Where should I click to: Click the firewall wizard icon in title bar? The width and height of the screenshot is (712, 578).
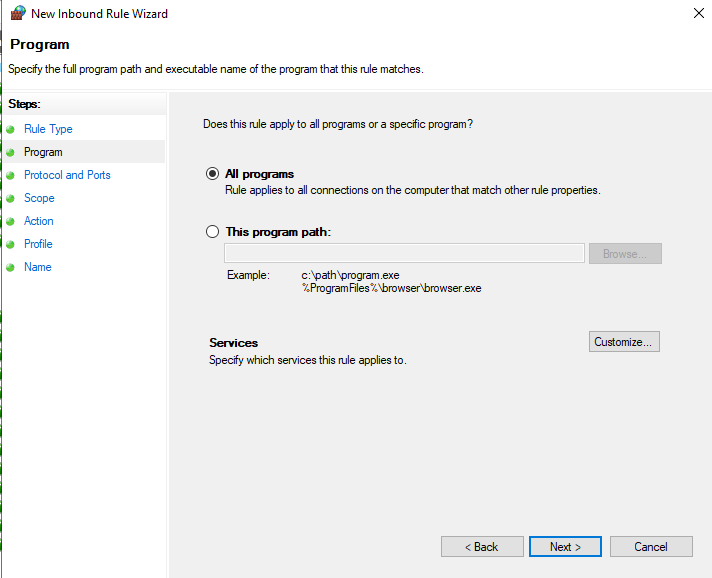16,14
